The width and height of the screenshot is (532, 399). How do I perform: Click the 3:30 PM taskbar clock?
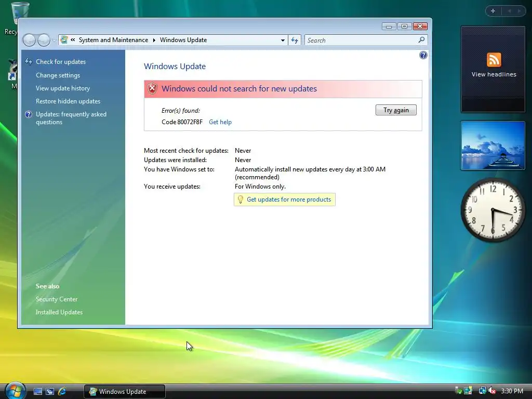[512, 391]
